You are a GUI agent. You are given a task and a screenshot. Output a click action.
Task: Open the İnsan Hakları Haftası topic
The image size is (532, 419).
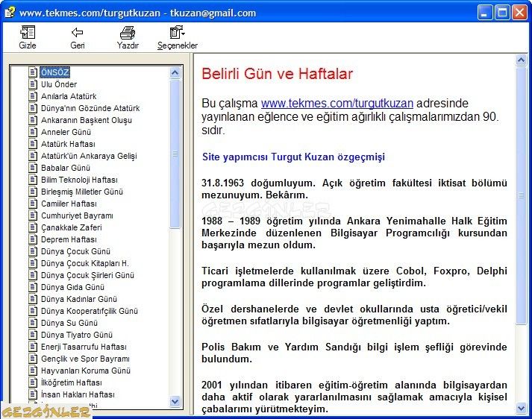coord(78,394)
